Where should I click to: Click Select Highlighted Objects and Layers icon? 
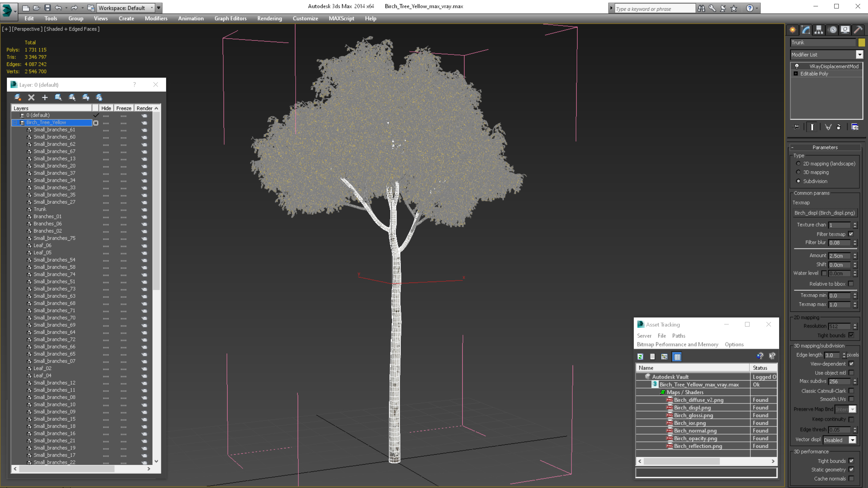[x=58, y=97]
